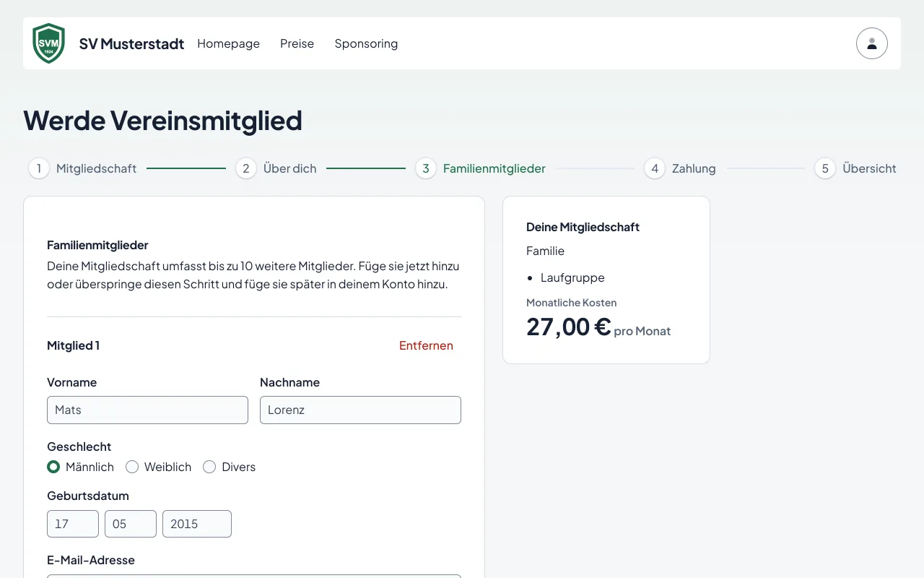Focus the birth month field showing 05

pyautogui.click(x=131, y=524)
